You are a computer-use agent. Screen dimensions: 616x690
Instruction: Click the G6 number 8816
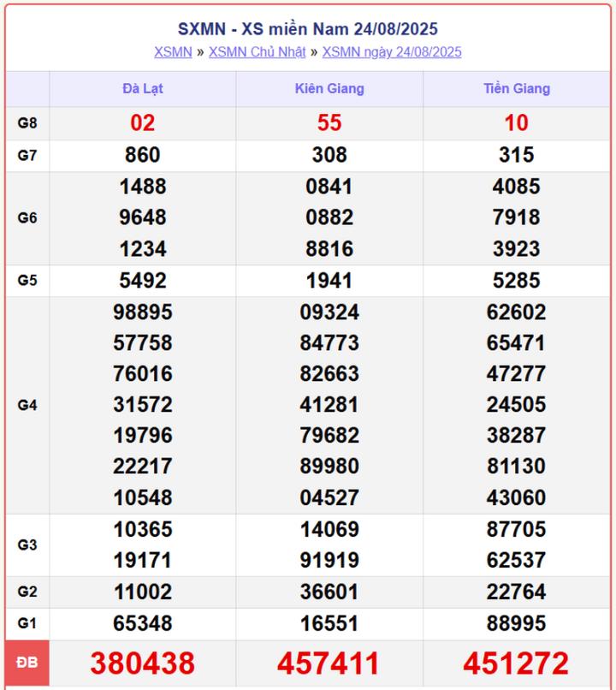click(329, 249)
